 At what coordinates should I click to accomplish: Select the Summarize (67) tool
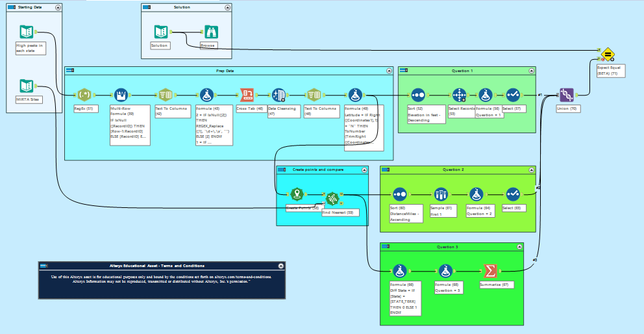[x=490, y=271]
